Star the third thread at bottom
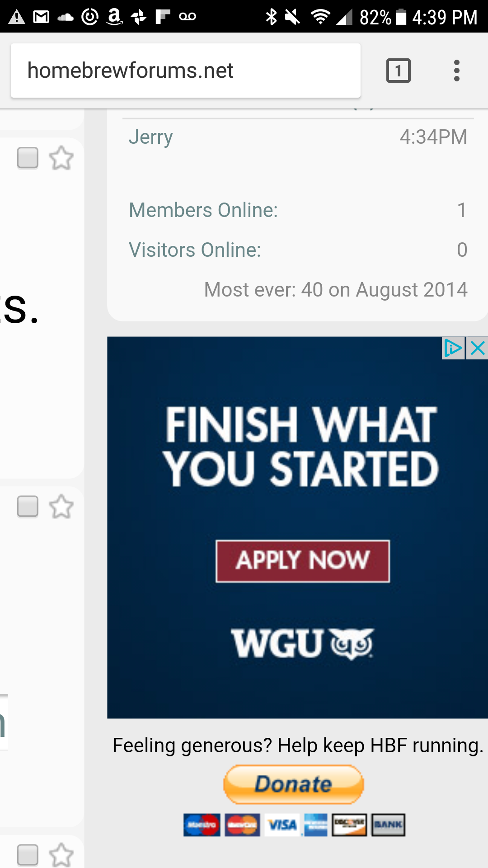The height and width of the screenshot is (868, 488). [x=61, y=855]
